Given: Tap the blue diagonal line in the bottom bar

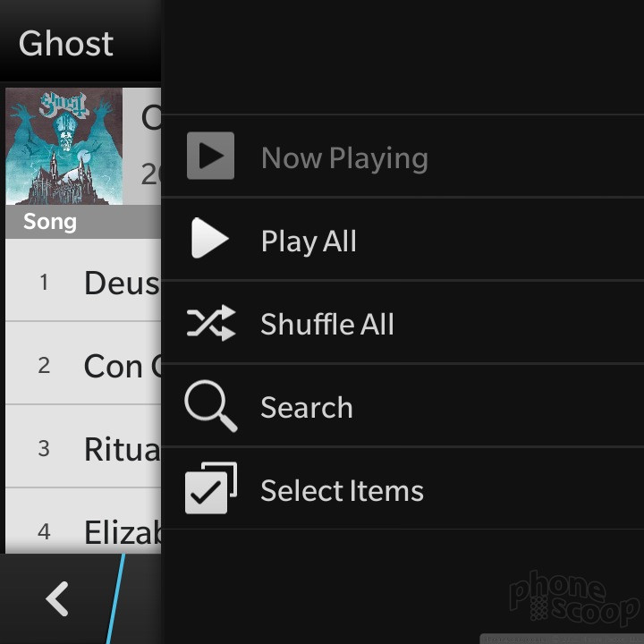Looking at the screenshot, I should [115, 598].
